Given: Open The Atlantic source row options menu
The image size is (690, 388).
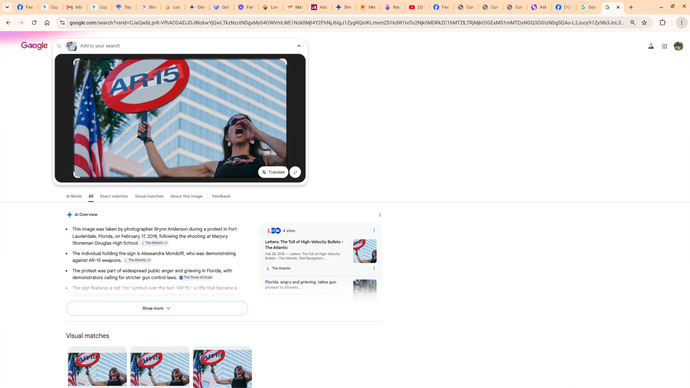Looking at the screenshot, I should click(374, 268).
